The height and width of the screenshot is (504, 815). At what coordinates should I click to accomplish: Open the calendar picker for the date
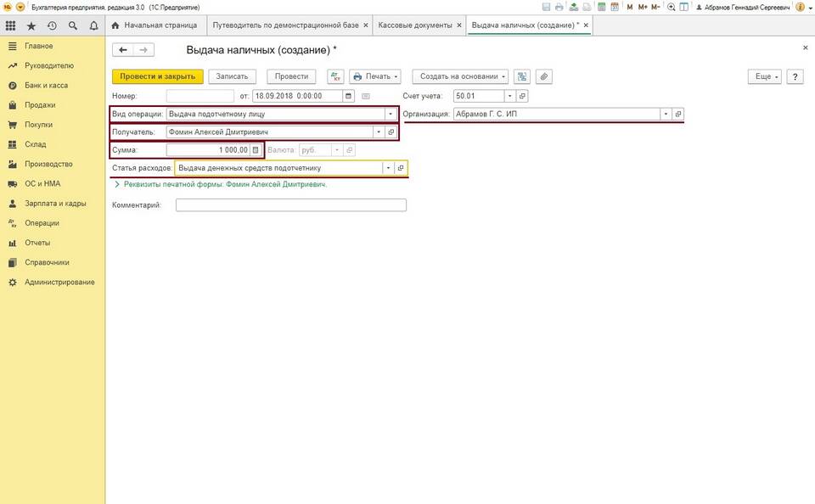point(366,96)
